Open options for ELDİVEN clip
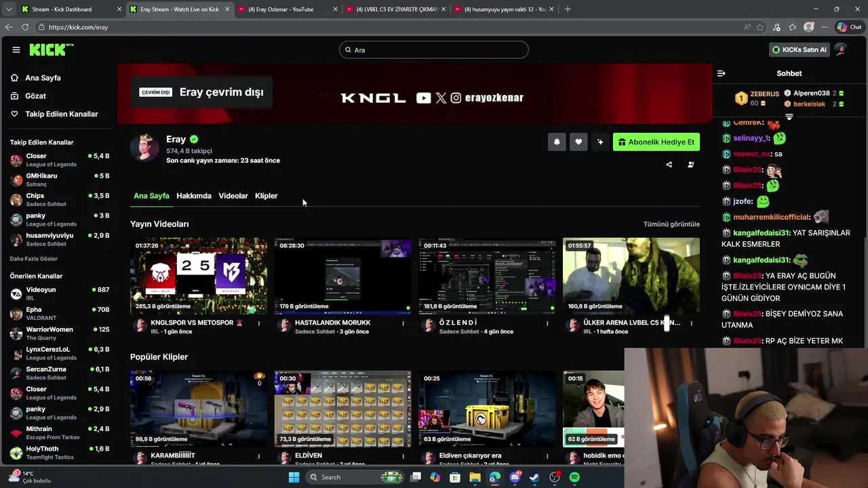 [403, 457]
